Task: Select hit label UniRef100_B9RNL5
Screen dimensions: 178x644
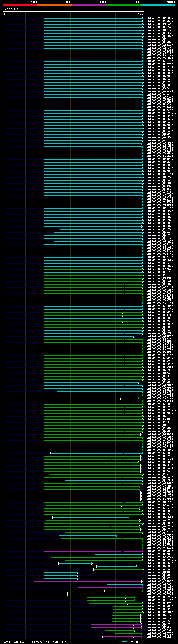Action: [x=160, y=73]
